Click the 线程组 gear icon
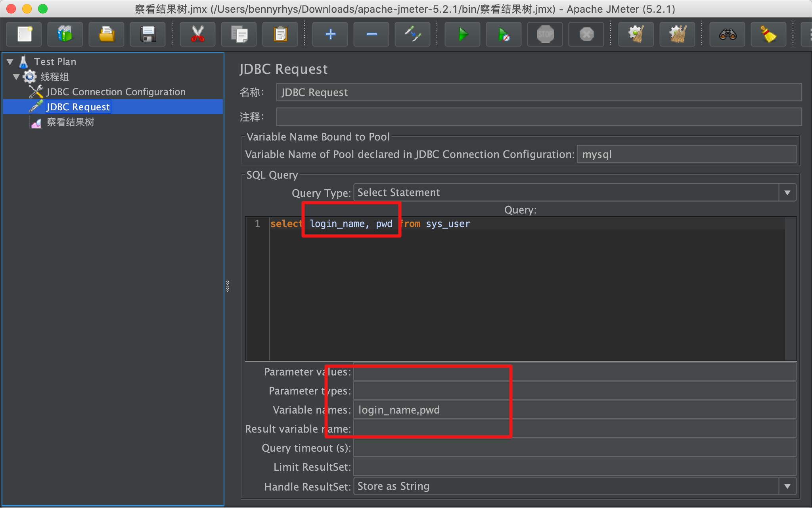The image size is (812, 508). click(30, 77)
